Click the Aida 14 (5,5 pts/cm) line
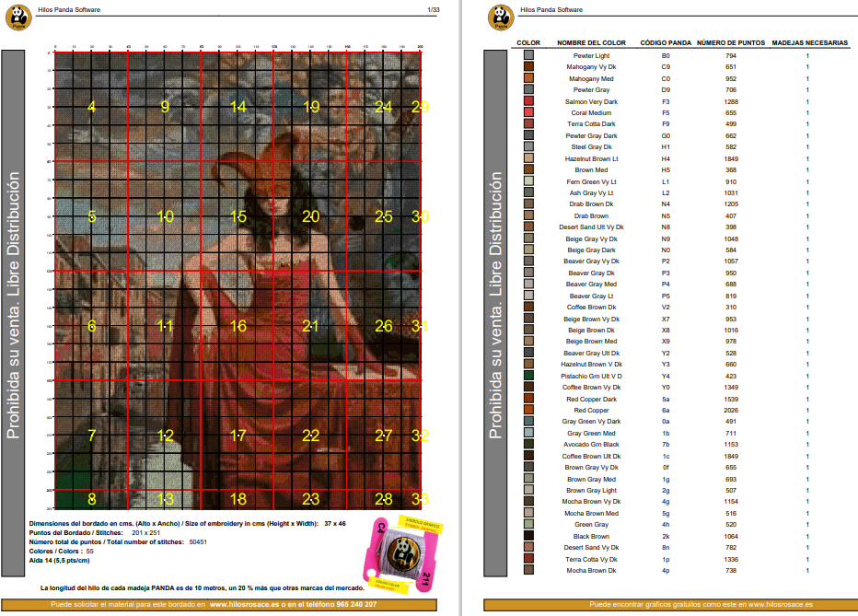Screen dimensions: 858x616 [59, 560]
